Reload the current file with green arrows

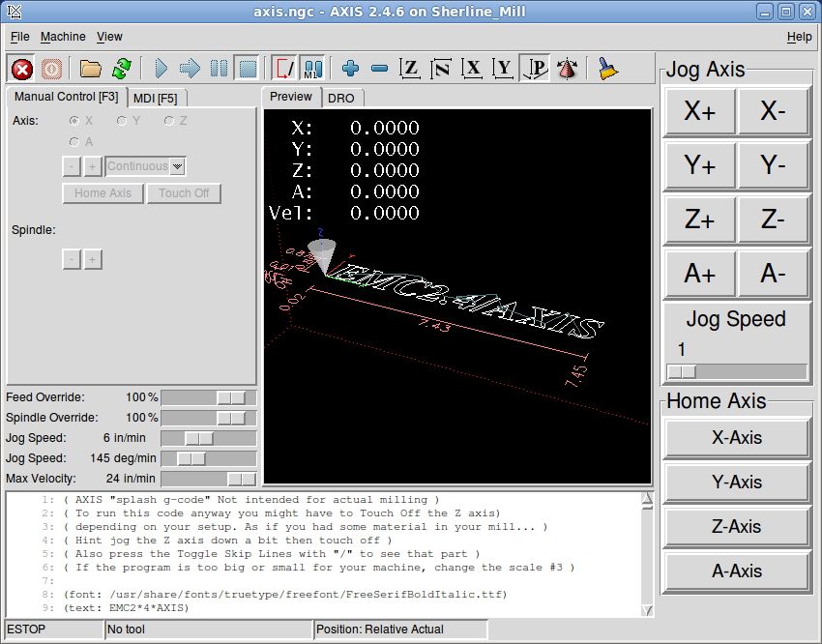tap(122, 69)
